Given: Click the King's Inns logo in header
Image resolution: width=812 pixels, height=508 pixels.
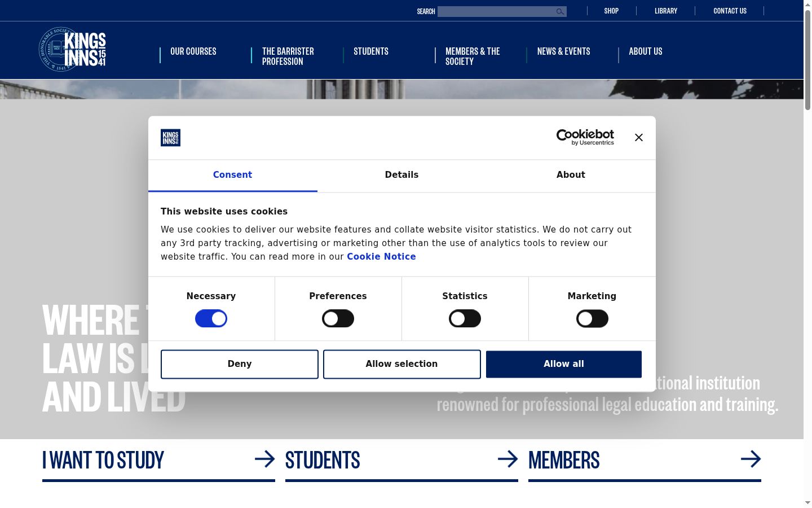Looking at the screenshot, I should 72,50.
